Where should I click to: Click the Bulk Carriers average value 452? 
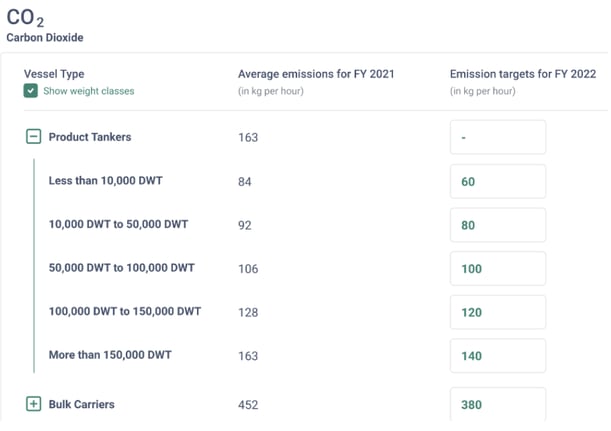(x=248, y=405)
